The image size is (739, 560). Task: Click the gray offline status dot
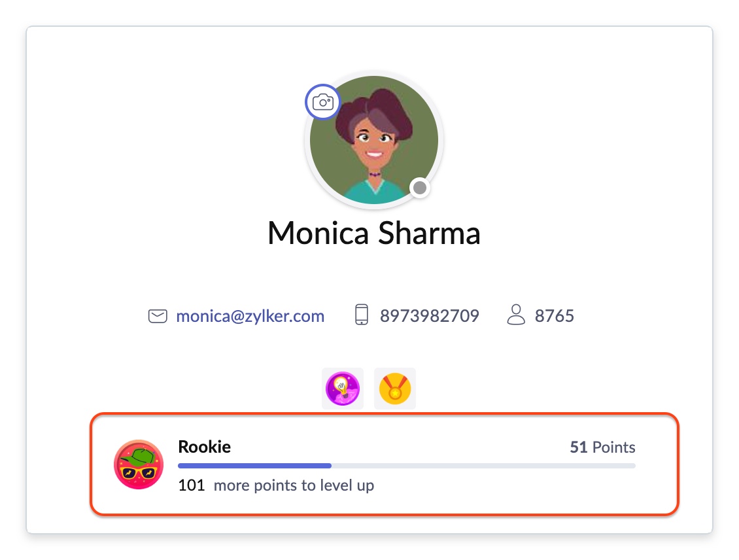point(419,188)
